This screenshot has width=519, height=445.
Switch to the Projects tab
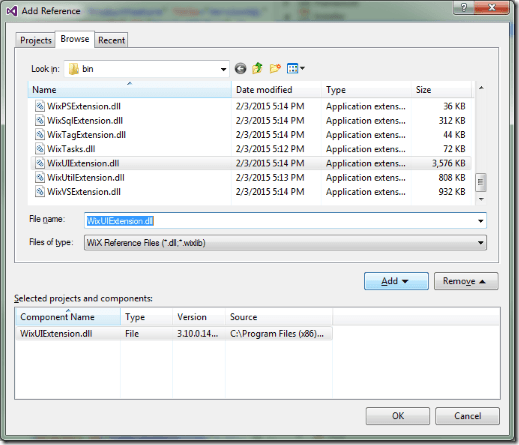pos(36,40)
